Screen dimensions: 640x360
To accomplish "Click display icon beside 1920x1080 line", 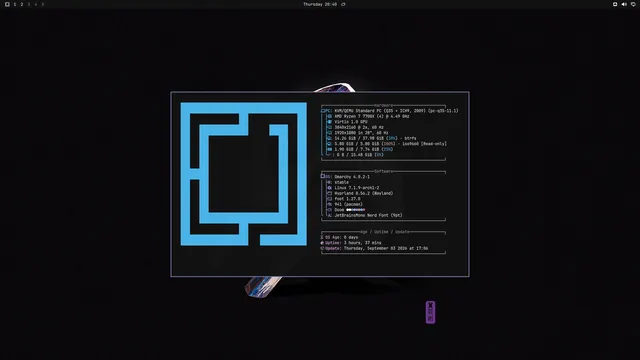I will pos(329,133).
